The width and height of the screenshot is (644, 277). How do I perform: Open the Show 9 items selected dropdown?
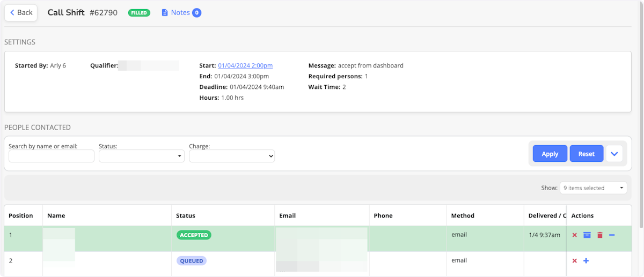(x=593, y=188)
